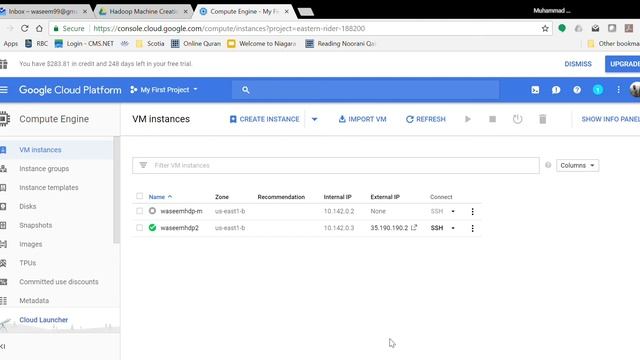Open the waseemhdp2 instance details
This screenshot has width=640, height=360.
180,228
